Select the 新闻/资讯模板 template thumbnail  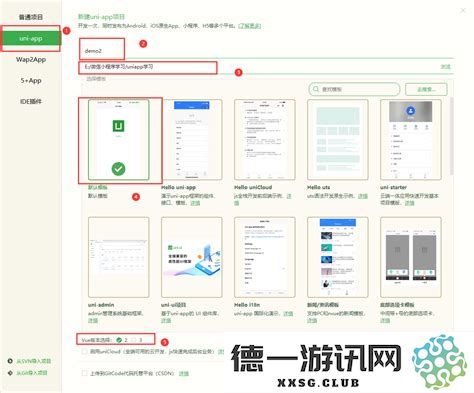pos(338,257)
